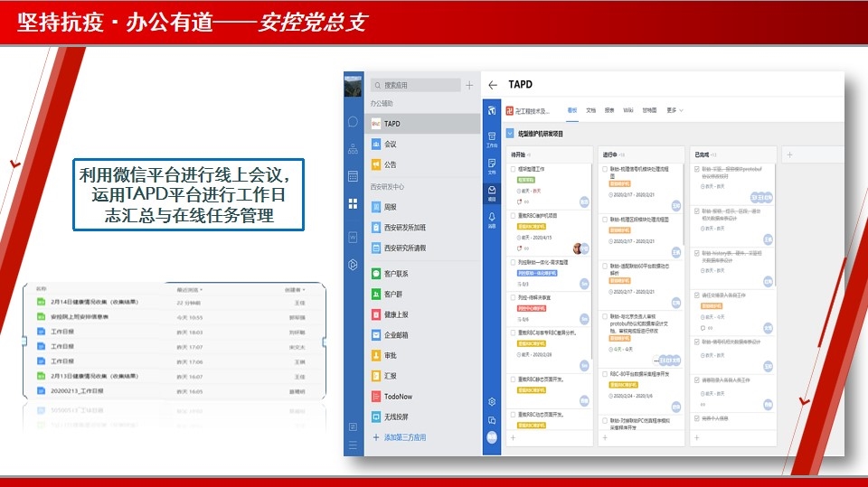This screenshot has height=487, width=868.
Task: Check the RBC-80平台数据采集程序开发 card
Action: tap(605, 374)
